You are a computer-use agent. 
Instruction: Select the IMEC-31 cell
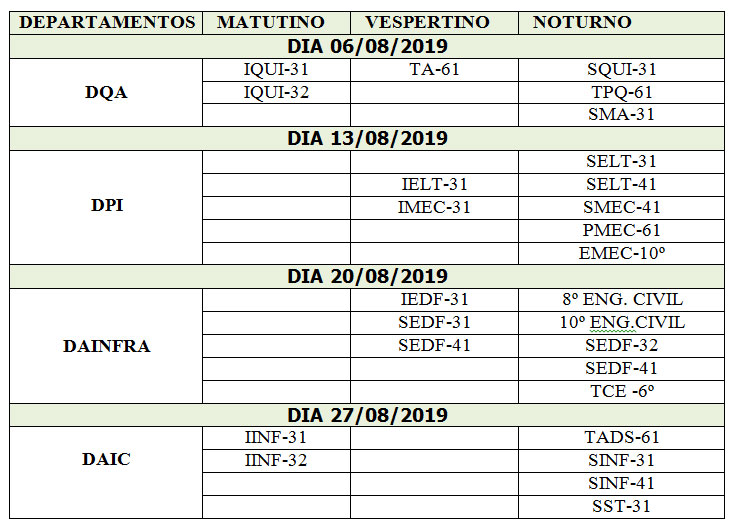[x=434, y=207]
